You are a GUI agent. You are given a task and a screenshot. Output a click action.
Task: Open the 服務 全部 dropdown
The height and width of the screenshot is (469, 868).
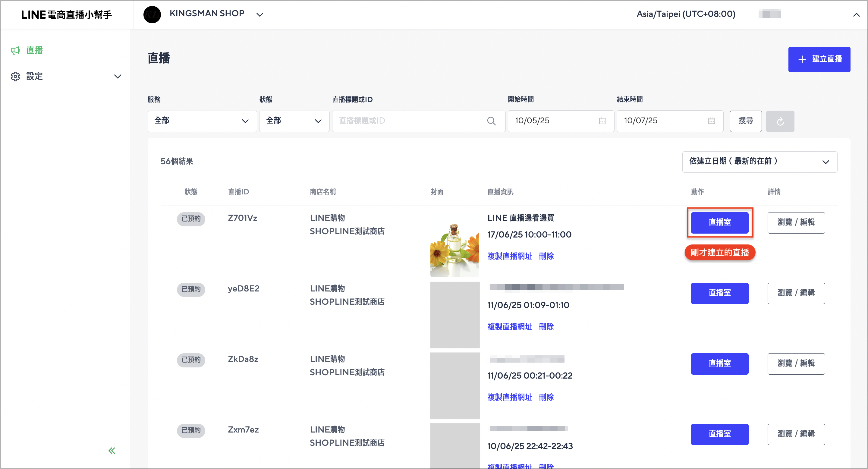click(x=202, y=121)
